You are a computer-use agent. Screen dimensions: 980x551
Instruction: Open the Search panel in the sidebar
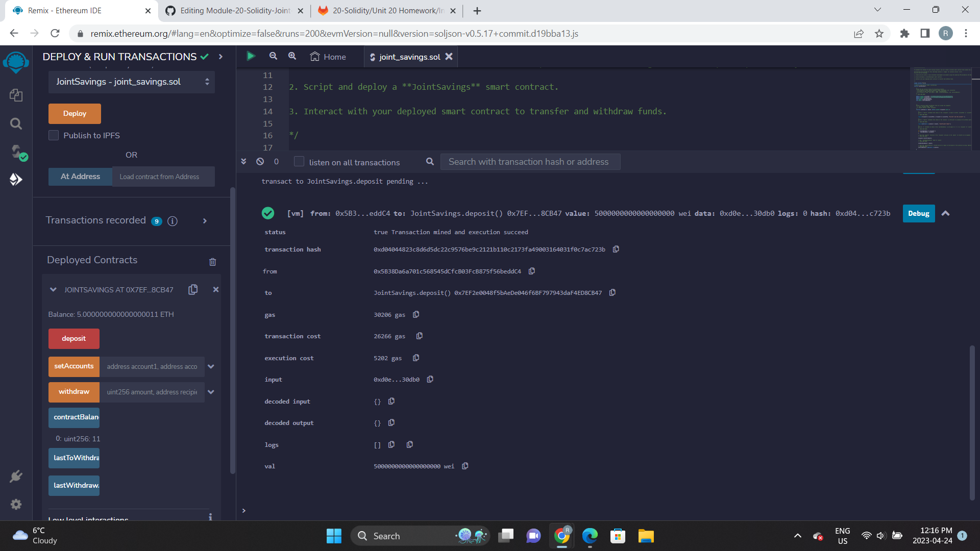[16, 123]
